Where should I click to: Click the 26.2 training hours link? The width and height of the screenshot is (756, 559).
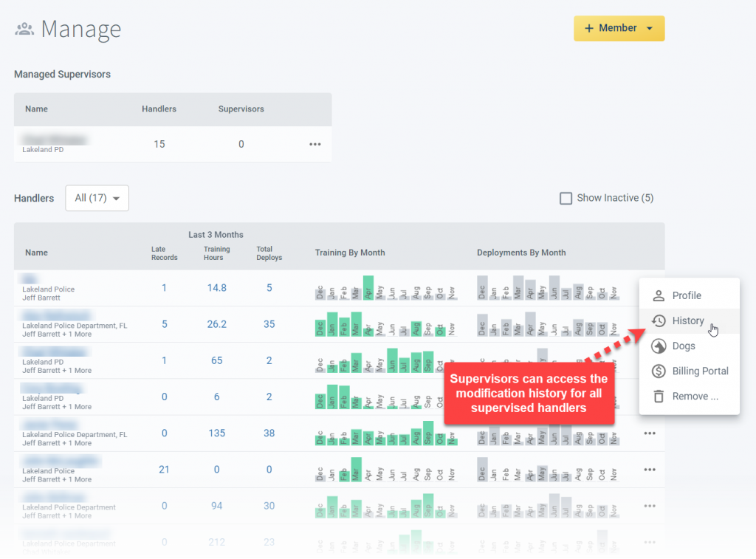(216, 324)
